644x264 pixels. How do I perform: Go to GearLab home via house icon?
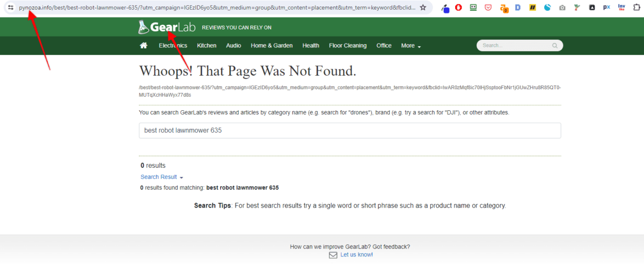tap(143, 46)
